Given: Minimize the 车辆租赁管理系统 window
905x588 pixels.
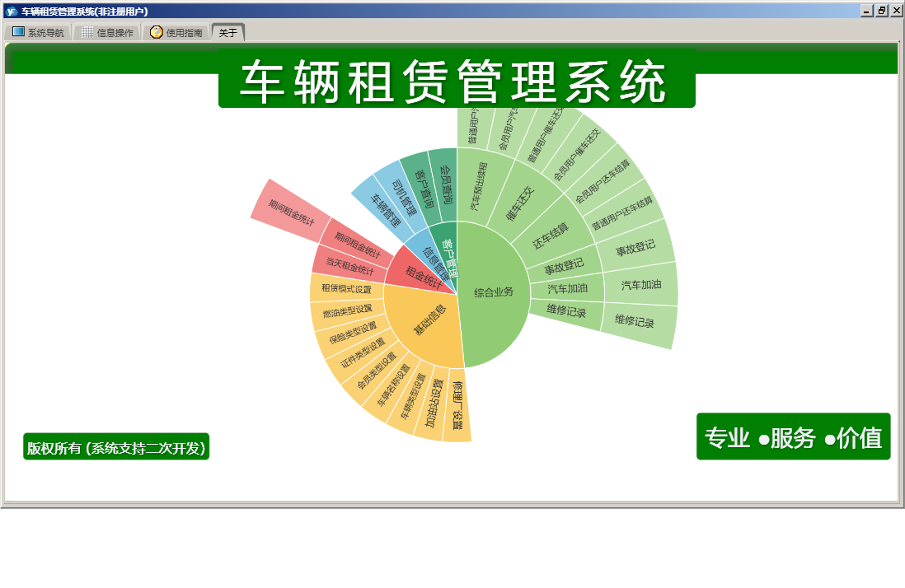Looking at the screenshot, I should pos(867,11).
